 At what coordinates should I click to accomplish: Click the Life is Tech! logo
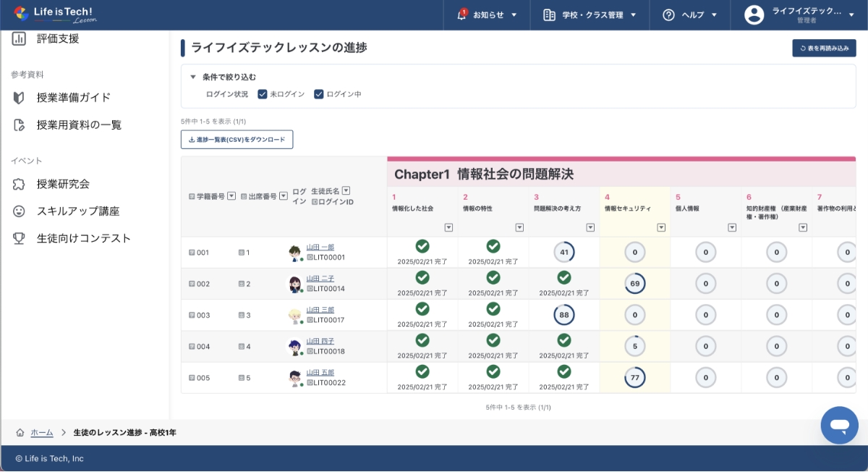tap(54, 14)
